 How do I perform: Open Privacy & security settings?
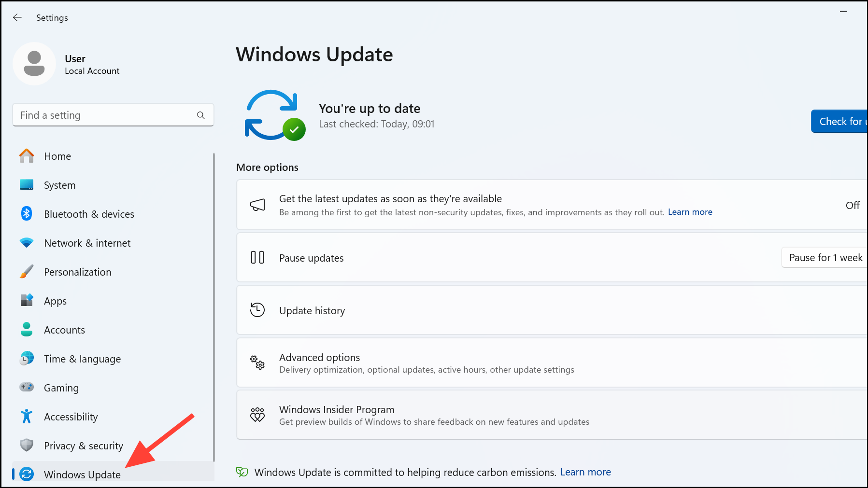click(113, 446)
